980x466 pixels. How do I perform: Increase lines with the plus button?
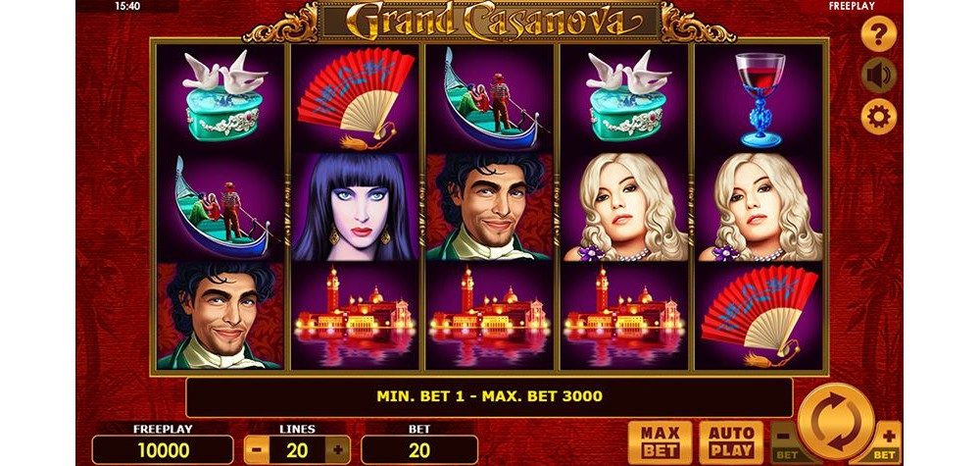pos(337,449)
